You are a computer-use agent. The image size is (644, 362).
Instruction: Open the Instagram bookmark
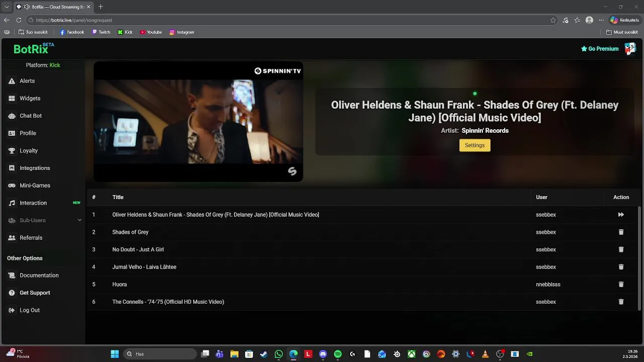(x=182, y=32)
